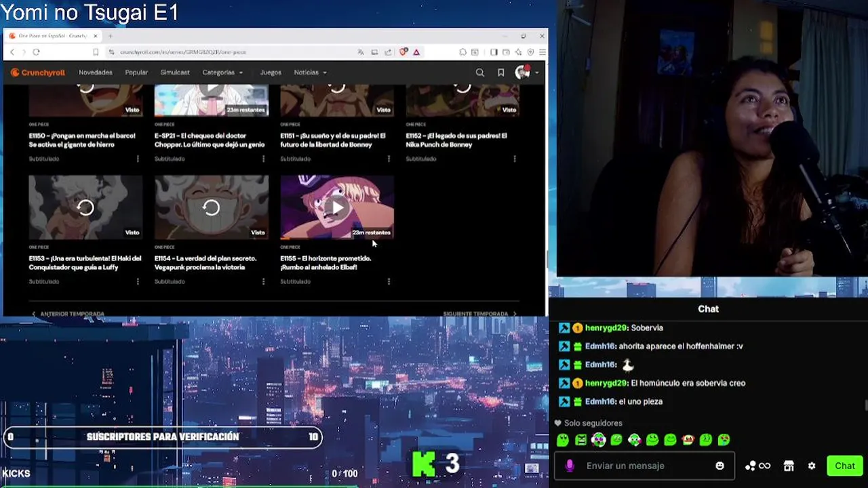Open options menu for episode E1154
This screenshot has width=868, height=488.
[264, 281]
